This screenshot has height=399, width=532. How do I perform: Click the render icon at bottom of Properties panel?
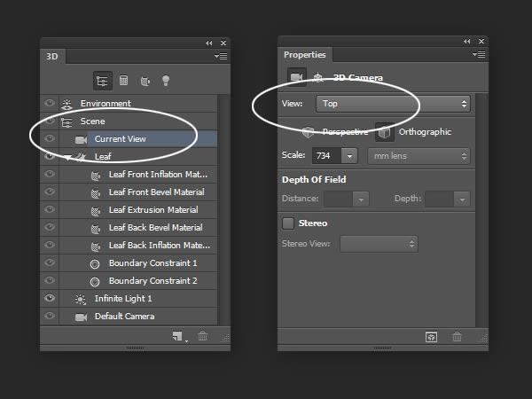tap(431, 337)
